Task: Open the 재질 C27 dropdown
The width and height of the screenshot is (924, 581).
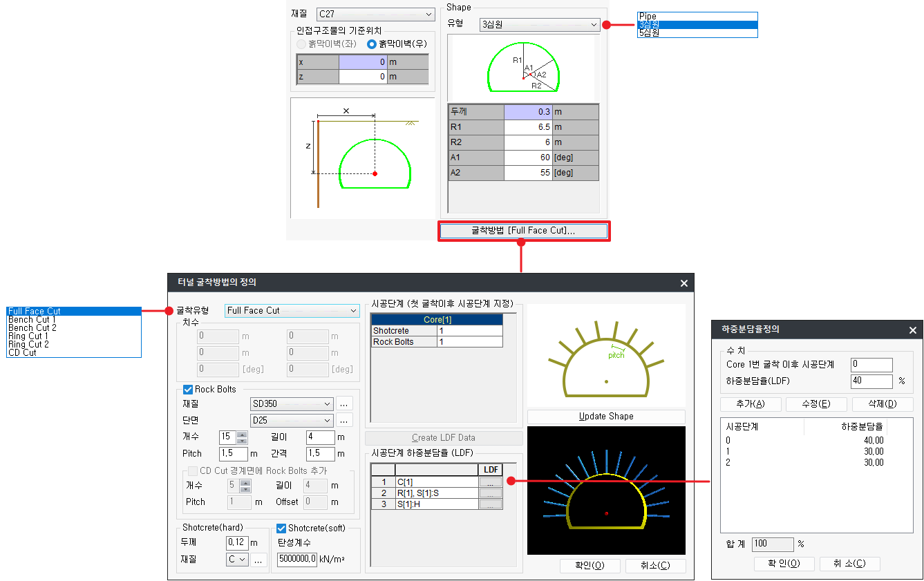Action: click(x=375, y=14)
